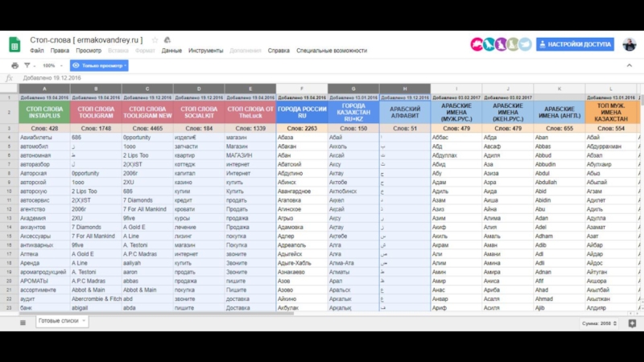
Task: Select the Алма-Ата cell
Action: [353, 263]
